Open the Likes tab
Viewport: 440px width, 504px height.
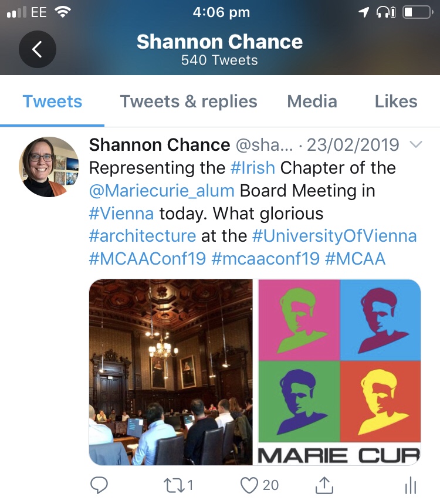tap(396, 102)
